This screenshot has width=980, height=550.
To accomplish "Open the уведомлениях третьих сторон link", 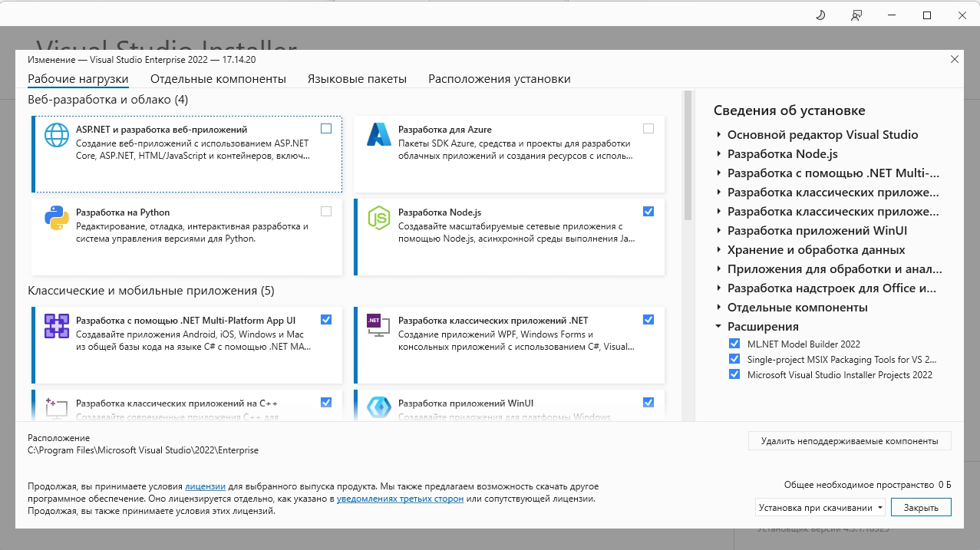I will click(x=400, y=499).
